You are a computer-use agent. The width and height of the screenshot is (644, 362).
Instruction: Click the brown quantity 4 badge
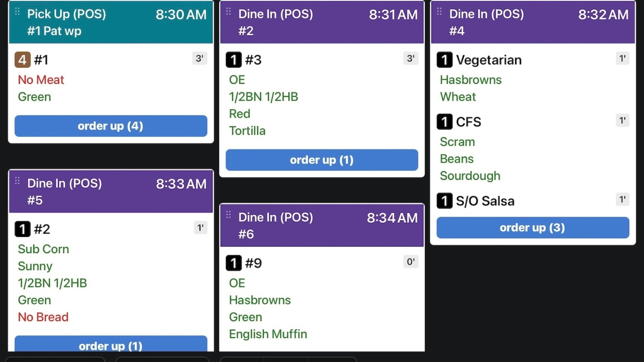tap(22, 60)
